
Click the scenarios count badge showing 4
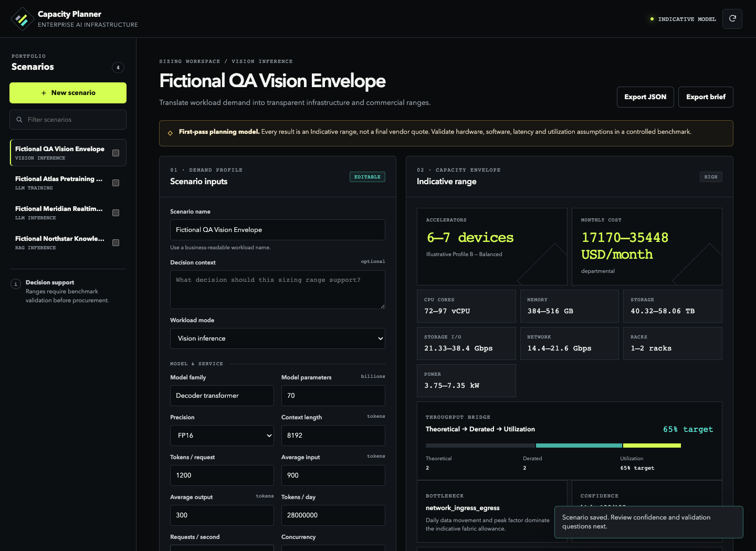118,67
